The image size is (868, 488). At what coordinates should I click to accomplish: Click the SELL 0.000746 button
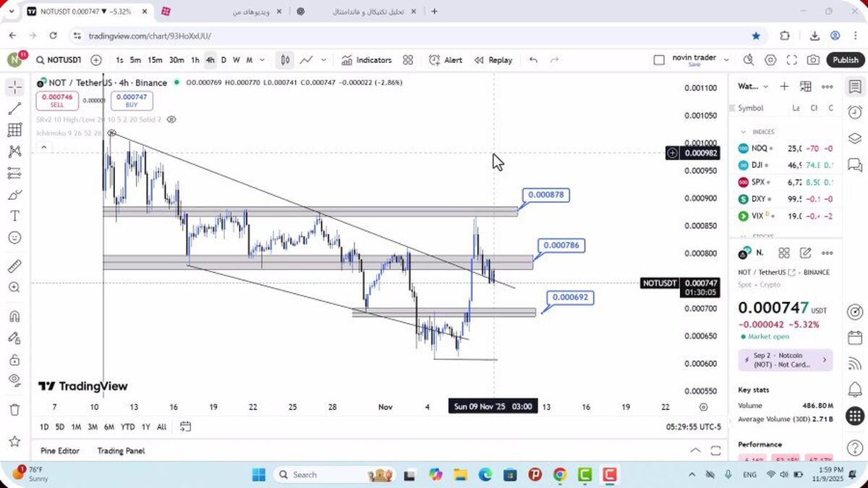(57, 101)
